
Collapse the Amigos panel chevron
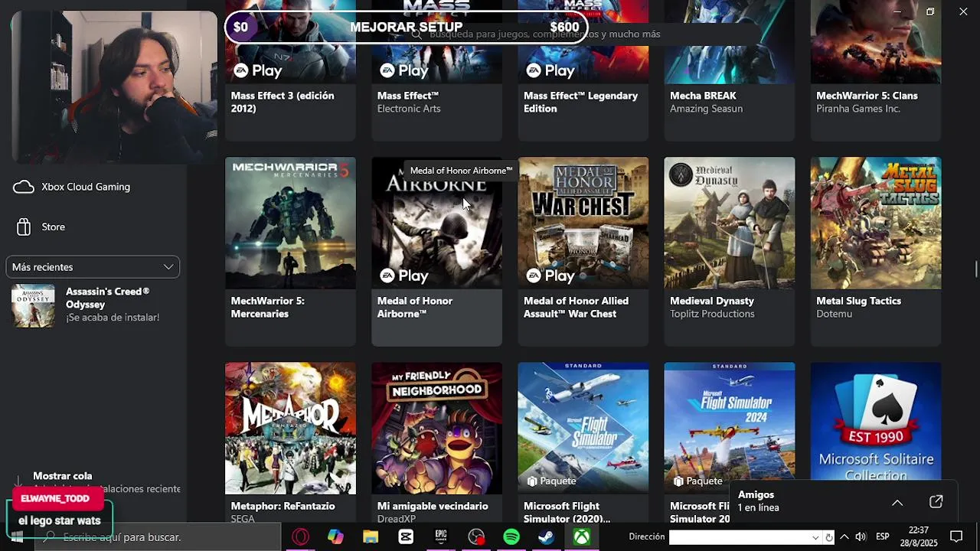pyautogui.click(x=897, y=502)
